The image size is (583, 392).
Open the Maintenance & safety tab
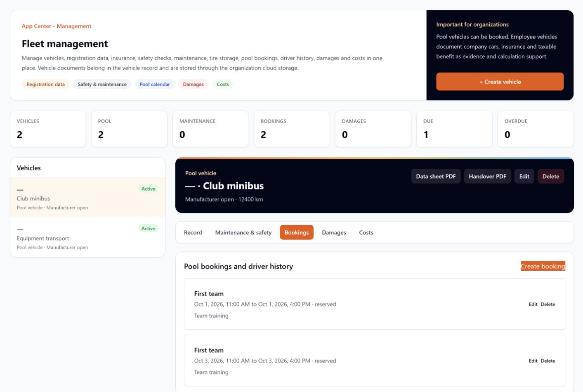point(243,232)
